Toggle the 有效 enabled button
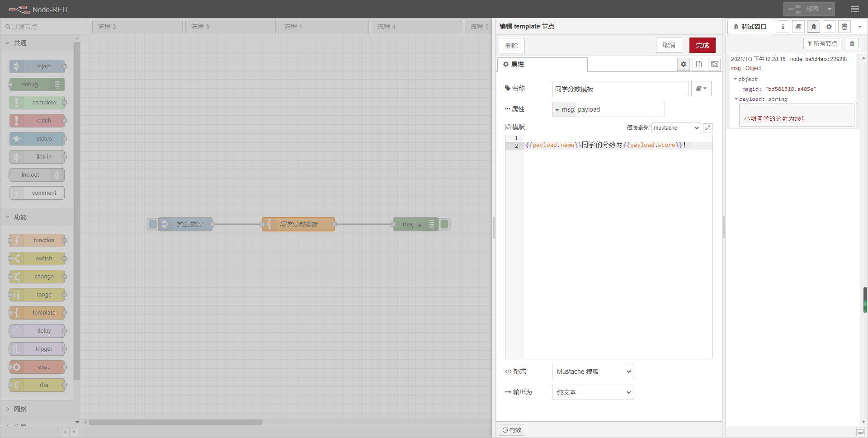Screen dimensions: 868x438 point(512,430)
